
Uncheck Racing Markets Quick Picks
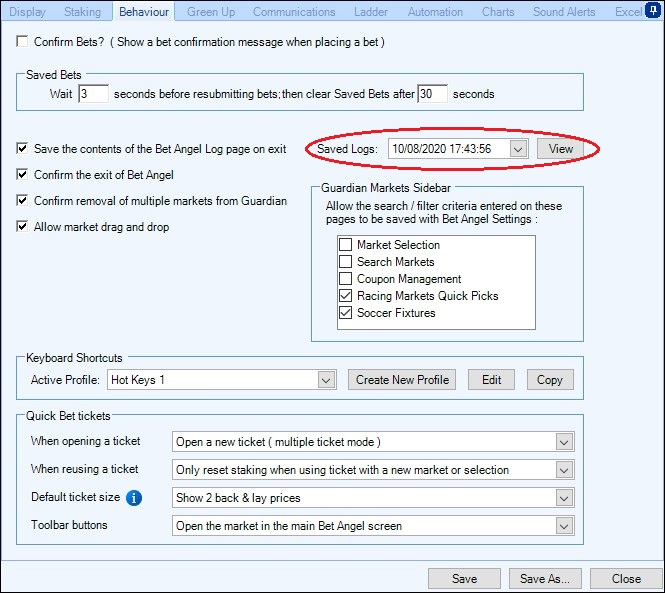pos(346,296)
